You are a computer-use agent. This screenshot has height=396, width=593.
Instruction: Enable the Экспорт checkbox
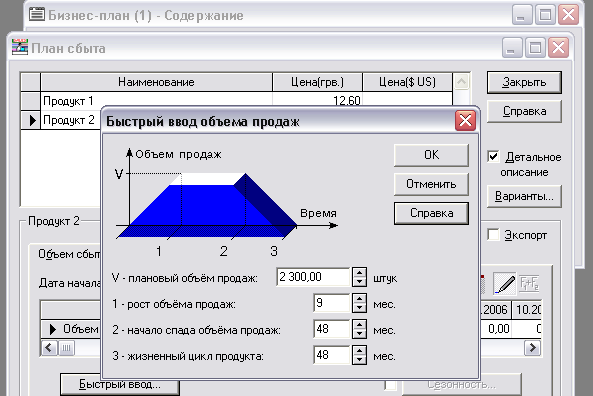493,234
